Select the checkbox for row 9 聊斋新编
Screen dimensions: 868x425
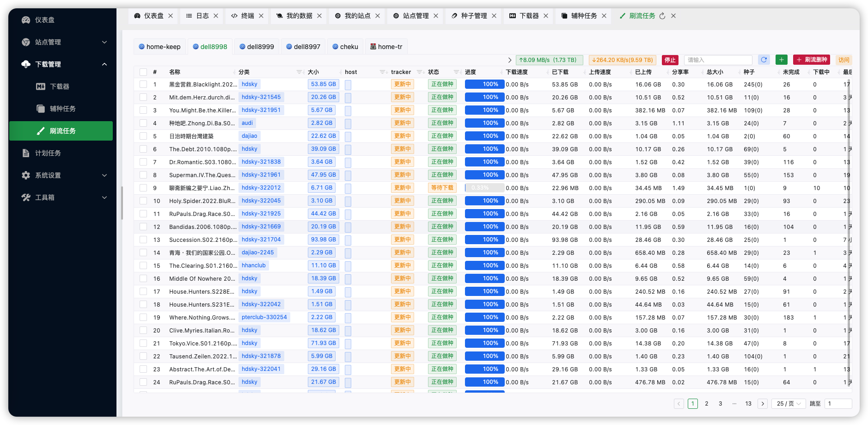point(143,188)
